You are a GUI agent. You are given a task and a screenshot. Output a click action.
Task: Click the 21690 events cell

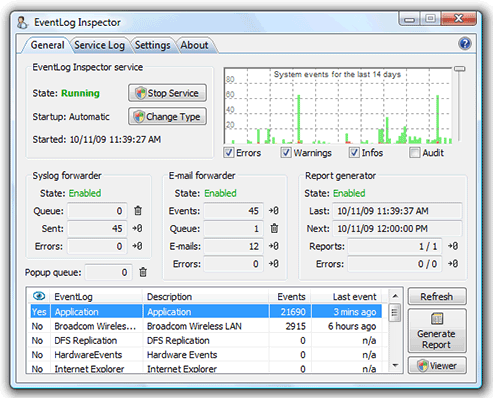tap(290, 312)
